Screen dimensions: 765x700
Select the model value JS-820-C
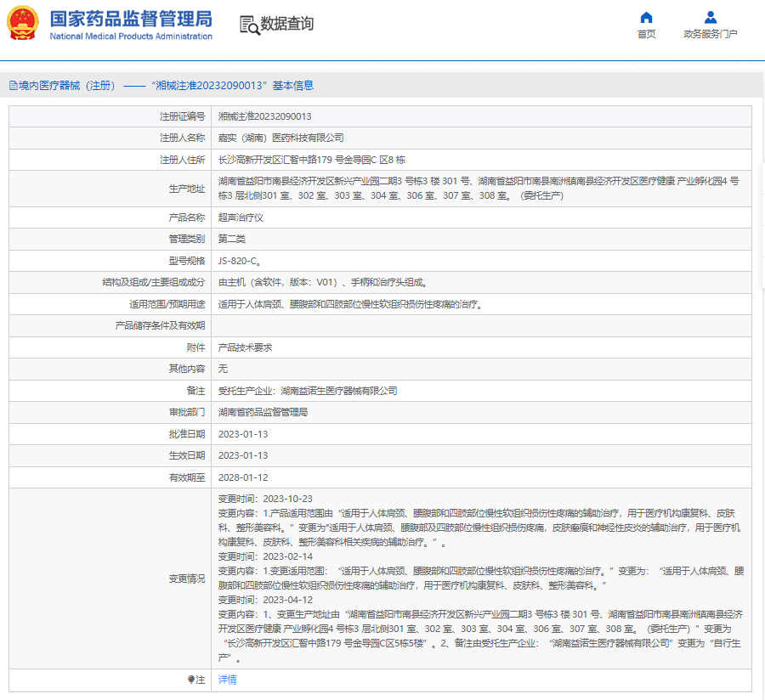(239, 261)
